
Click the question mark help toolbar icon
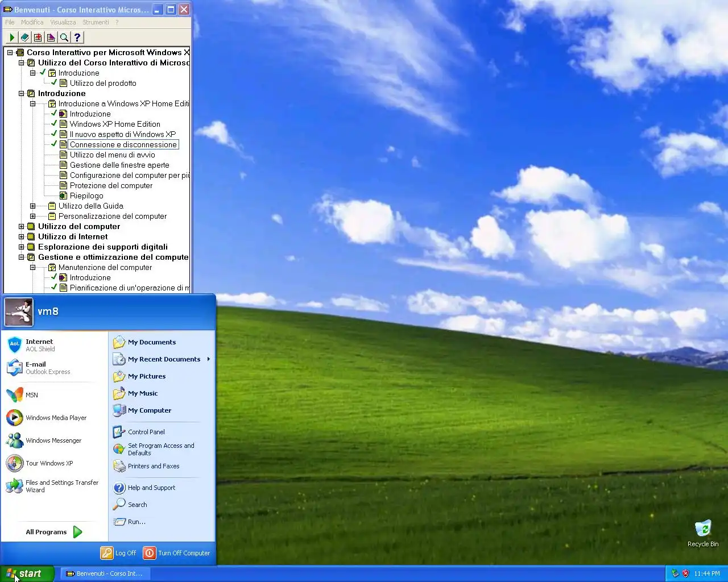coord(77,38)
